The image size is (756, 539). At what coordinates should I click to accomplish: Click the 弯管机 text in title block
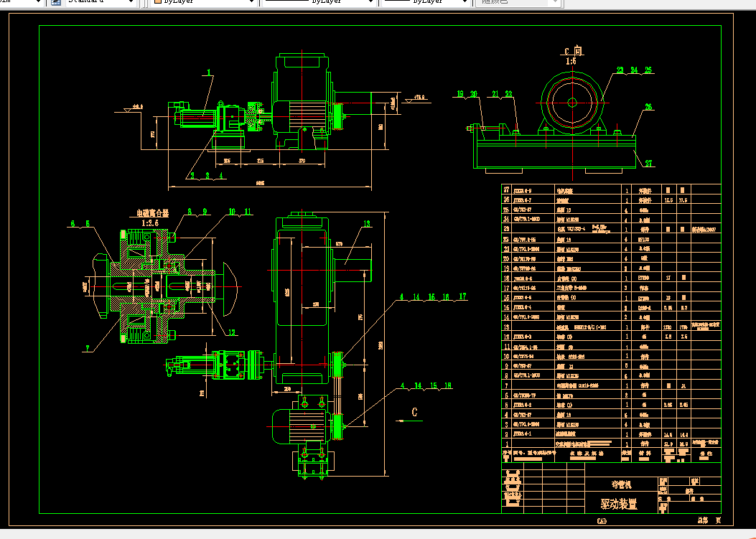[x=621, y=484]
